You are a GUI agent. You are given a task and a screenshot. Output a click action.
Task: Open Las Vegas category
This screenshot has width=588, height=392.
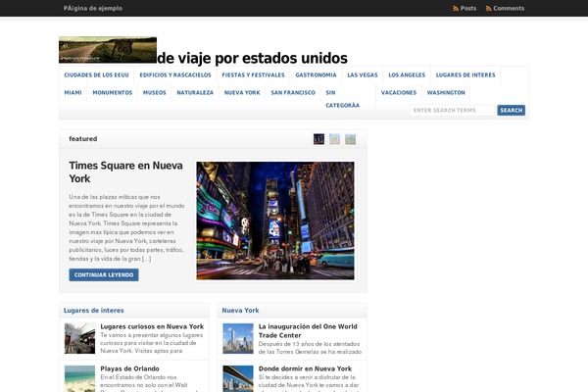tap(363, 75)
